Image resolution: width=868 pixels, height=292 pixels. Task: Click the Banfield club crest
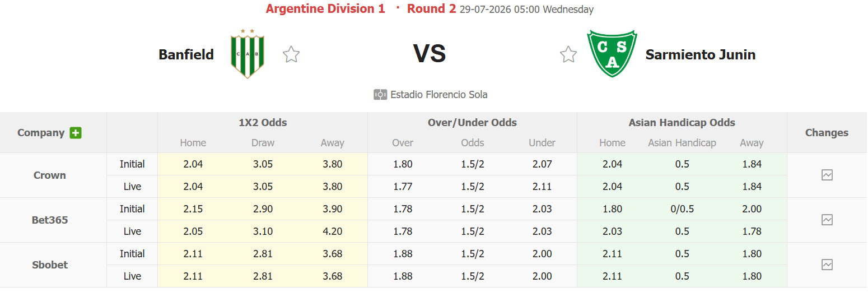coord(248,54)
